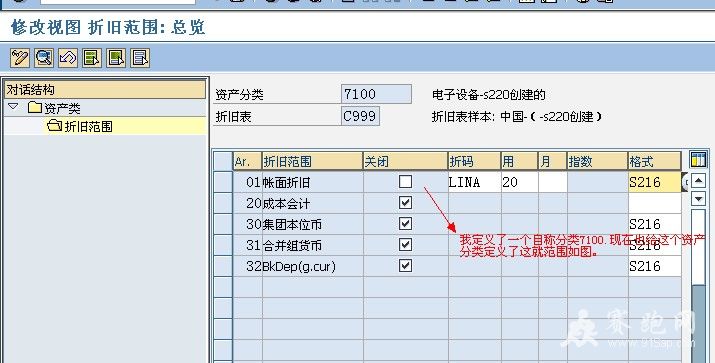
Task: Click the 用 column header
Action: [x=519, y=161]
